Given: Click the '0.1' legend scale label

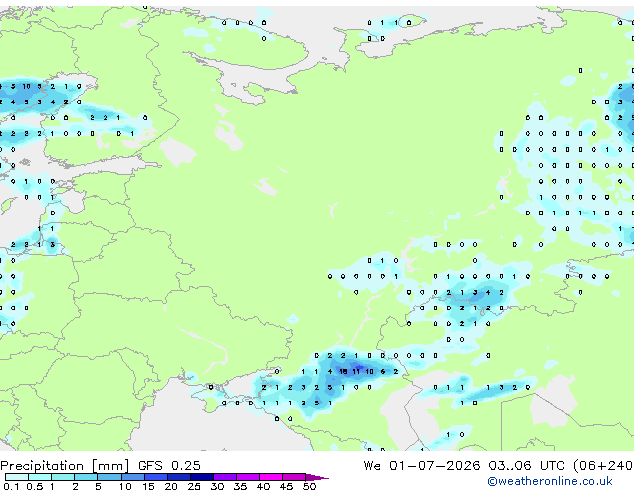Looking at the screenshot, I should (11, 486).
